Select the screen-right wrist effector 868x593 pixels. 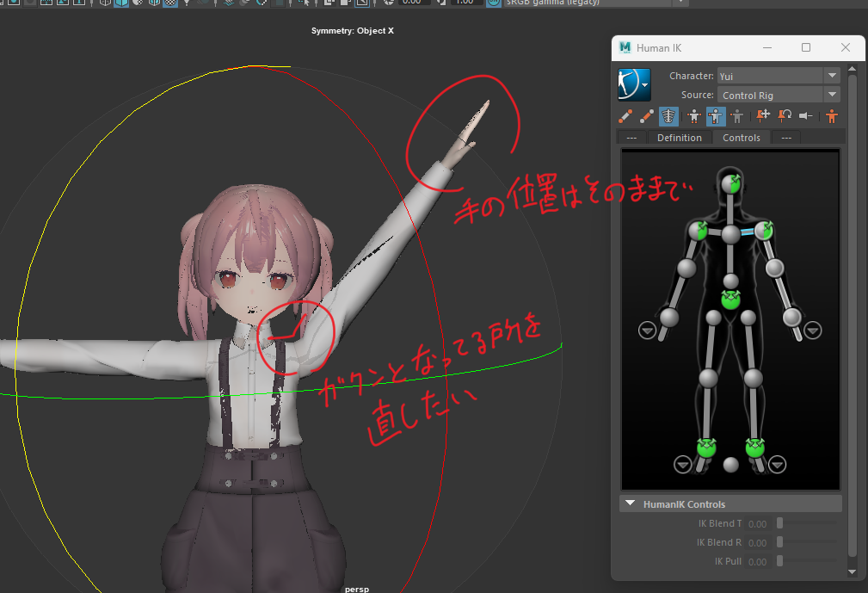(792, 318)
